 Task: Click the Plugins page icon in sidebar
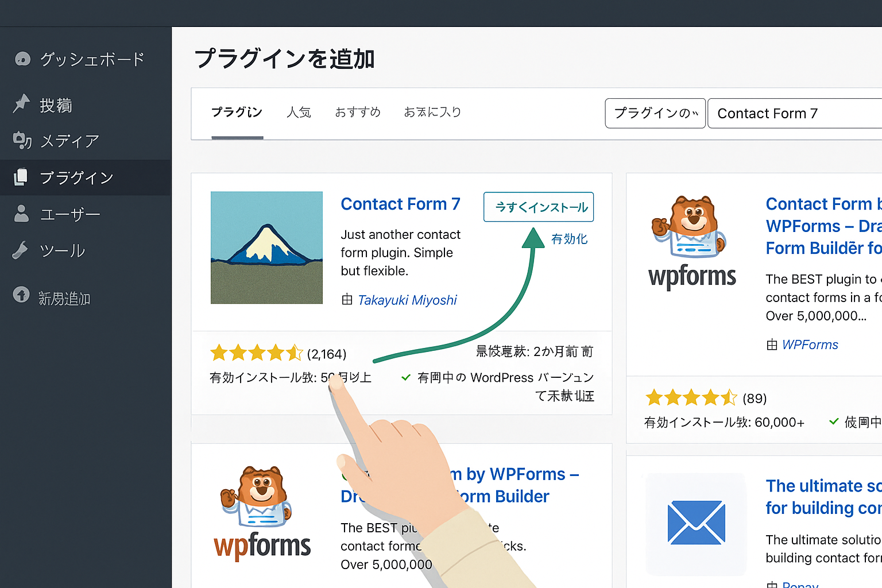pyautogui.click(x=21, y=177)
